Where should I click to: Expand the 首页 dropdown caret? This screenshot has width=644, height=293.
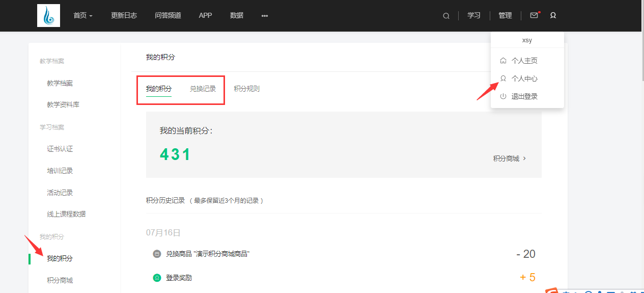pyautogui.click(x=91, y=16)
